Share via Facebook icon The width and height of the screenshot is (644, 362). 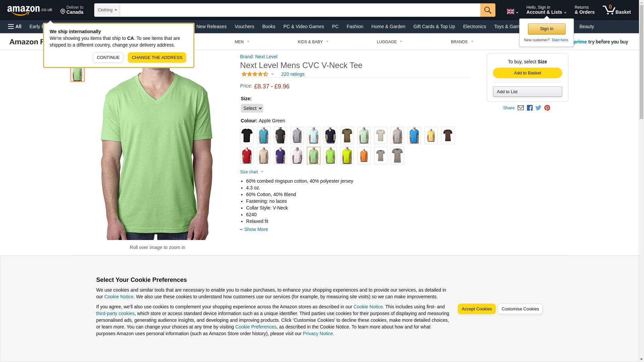530,108
